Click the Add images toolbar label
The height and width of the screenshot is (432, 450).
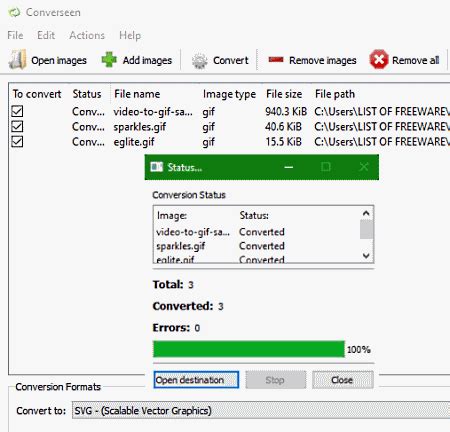147,60
